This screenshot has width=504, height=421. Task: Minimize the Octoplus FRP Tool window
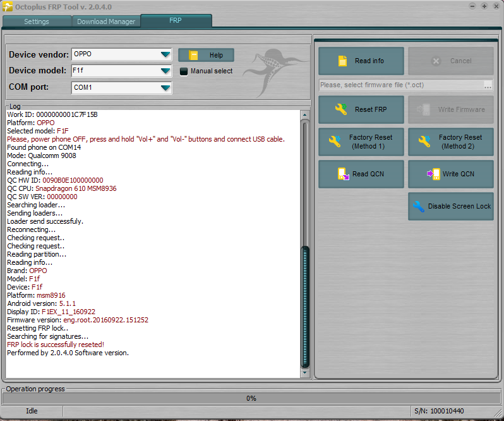coord(472,6)
